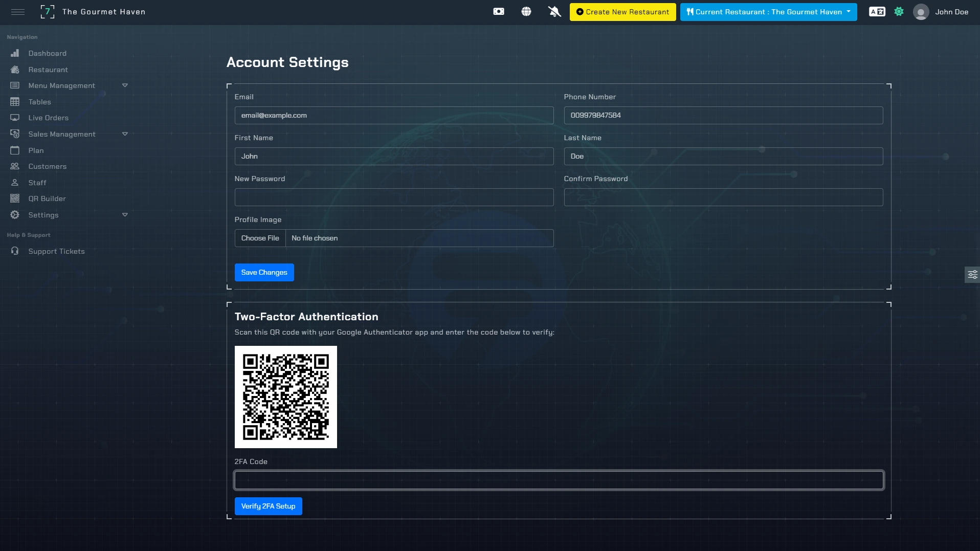Focus the 2FA Code input field
Image resolution: width=980 pixels, height=551 pixels.
pyautogui.click(x=559, y=480)
